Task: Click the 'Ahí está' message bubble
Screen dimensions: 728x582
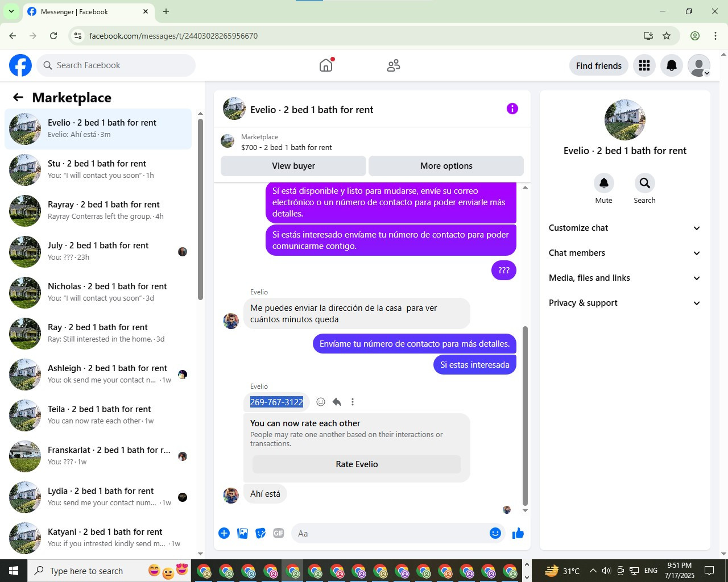Action: pos(265,494)
